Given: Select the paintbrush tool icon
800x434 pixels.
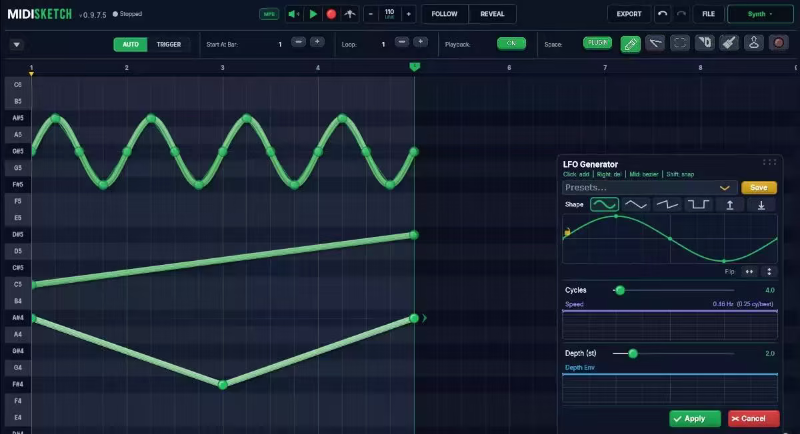Looking at the screenshot, I should point(729,43).
